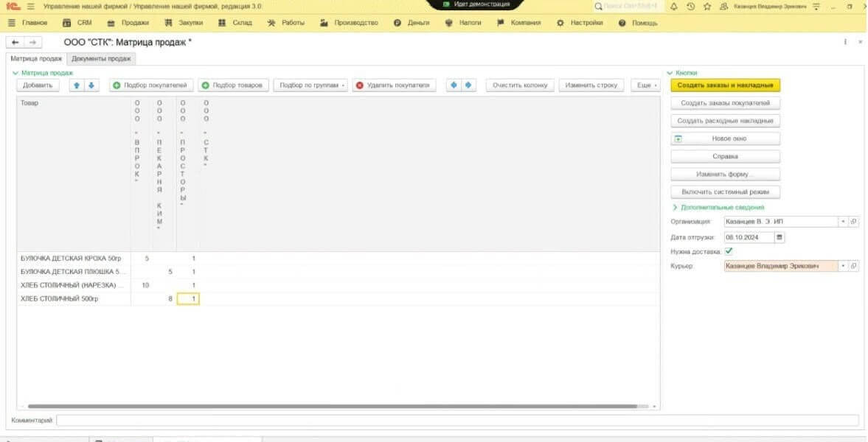Switch to the Документы продаж tab
This screenshot has width=868, height=442.
(x=101, y=59)
